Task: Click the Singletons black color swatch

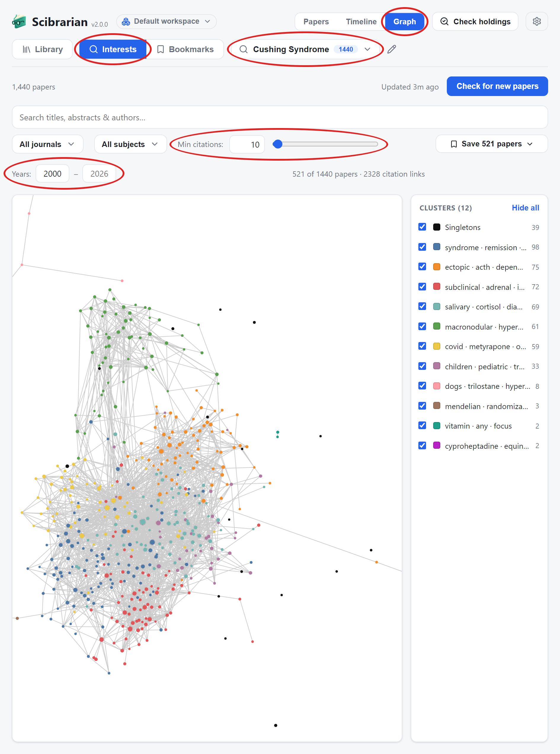Action: pyautogui.click(x=437, y=227)
